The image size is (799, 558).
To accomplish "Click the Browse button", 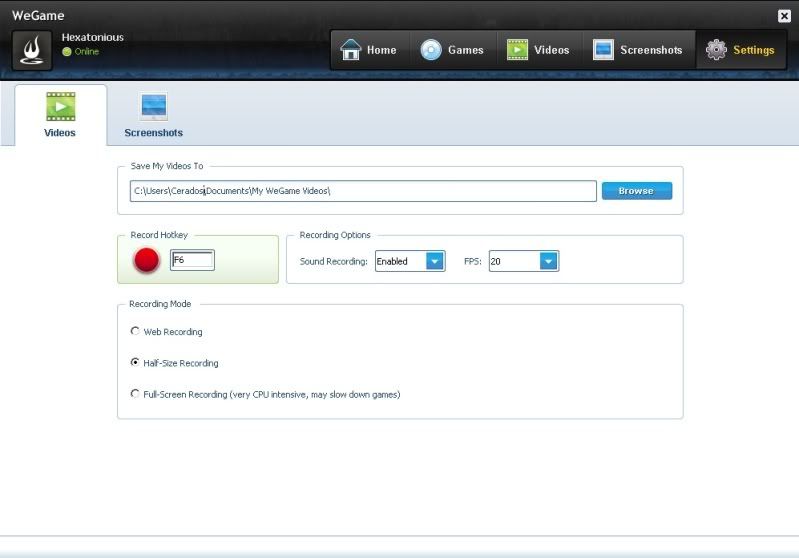I will (636, 191).
